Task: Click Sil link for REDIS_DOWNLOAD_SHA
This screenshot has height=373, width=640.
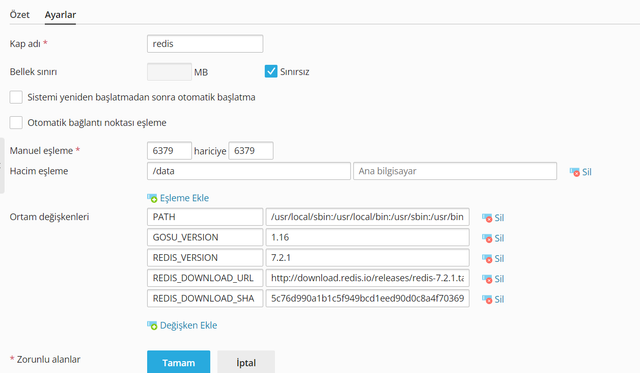Action: [x=499, y=300]
